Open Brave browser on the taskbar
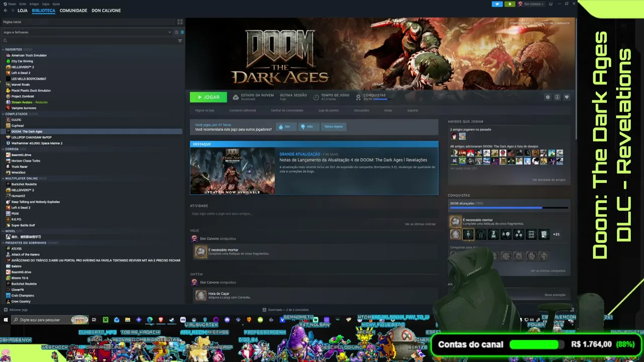Image resolution: width=644 pixels, height=362 pixels. click(161, 320)
